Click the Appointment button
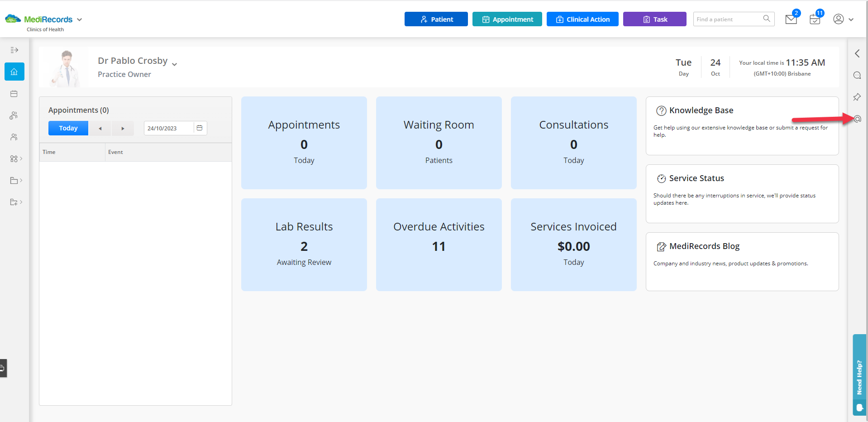The image size is (868, 422). point(507,19)
